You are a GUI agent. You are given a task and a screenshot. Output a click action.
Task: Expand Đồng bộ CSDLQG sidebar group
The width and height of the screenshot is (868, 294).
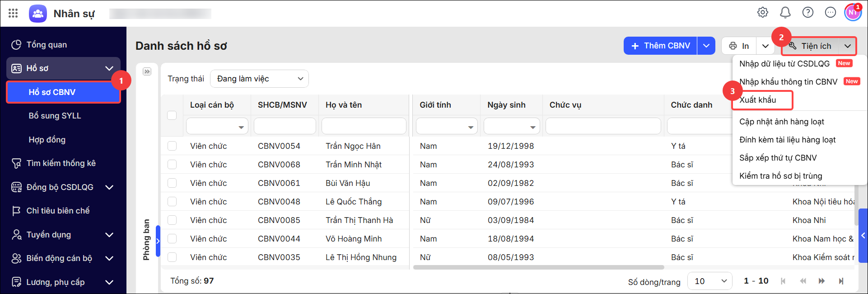pyautogui.click(x=109, y=187)
